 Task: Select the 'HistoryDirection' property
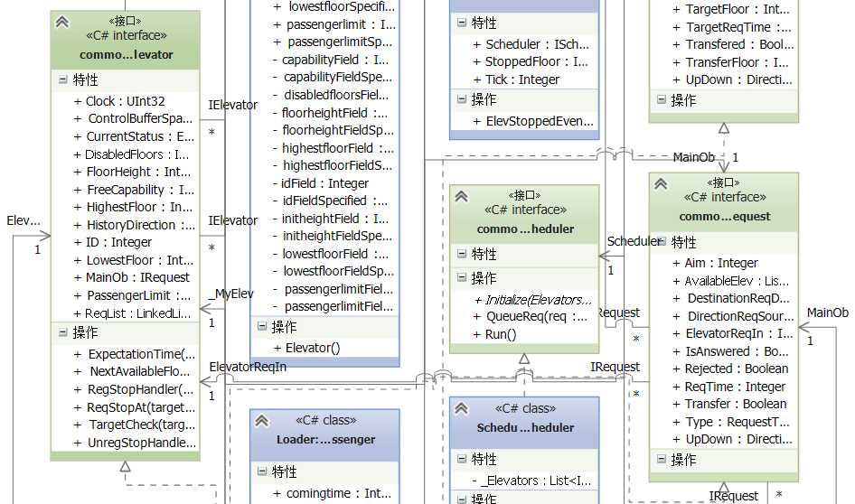pyautogui.click(x=134, y=225)
